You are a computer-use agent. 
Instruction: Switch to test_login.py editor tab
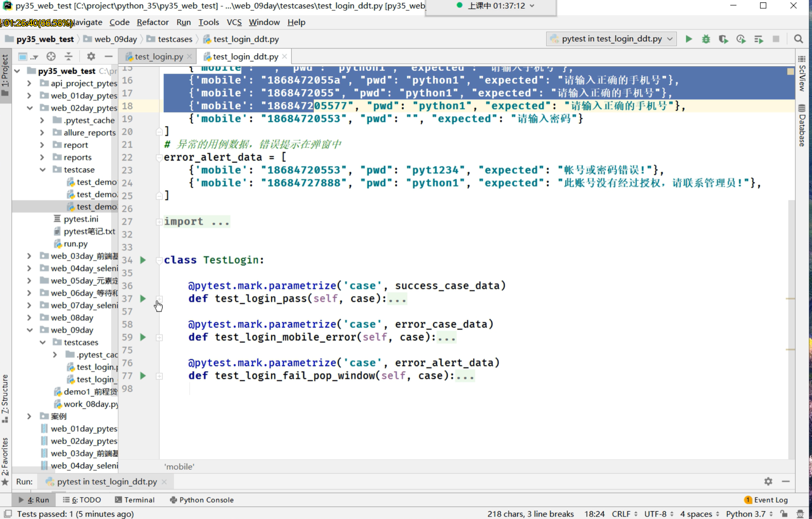[x=158, y=56]
